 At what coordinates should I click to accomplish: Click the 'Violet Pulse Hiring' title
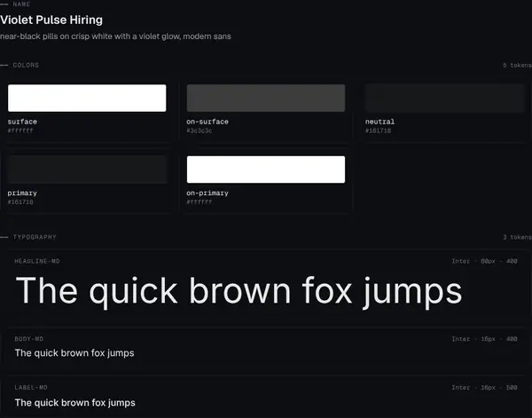click(x=51, y=20)
